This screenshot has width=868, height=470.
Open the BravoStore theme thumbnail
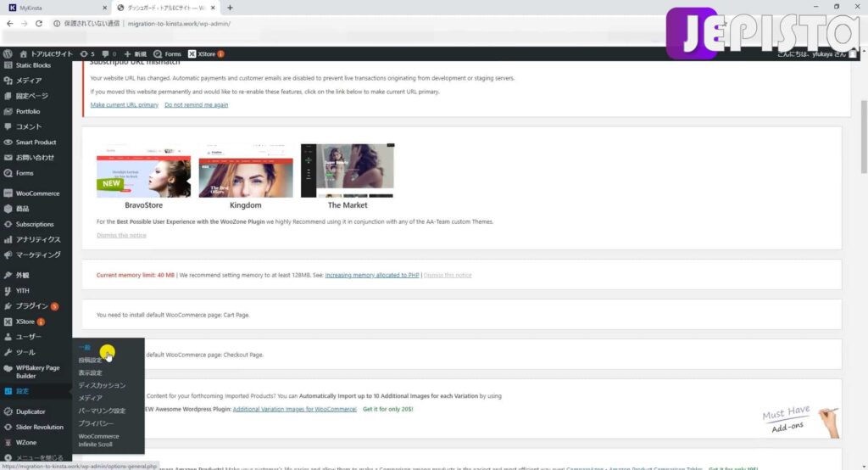coord(143,171)
